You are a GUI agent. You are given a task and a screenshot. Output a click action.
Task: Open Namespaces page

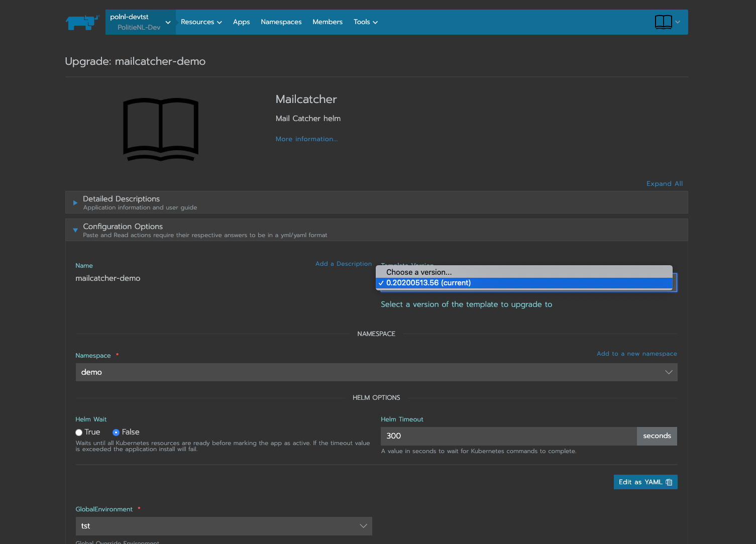[281, 22]
